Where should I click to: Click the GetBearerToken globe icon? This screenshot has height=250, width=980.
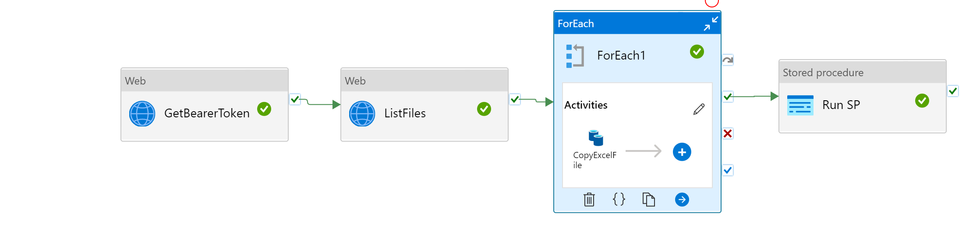click(142, 113)
